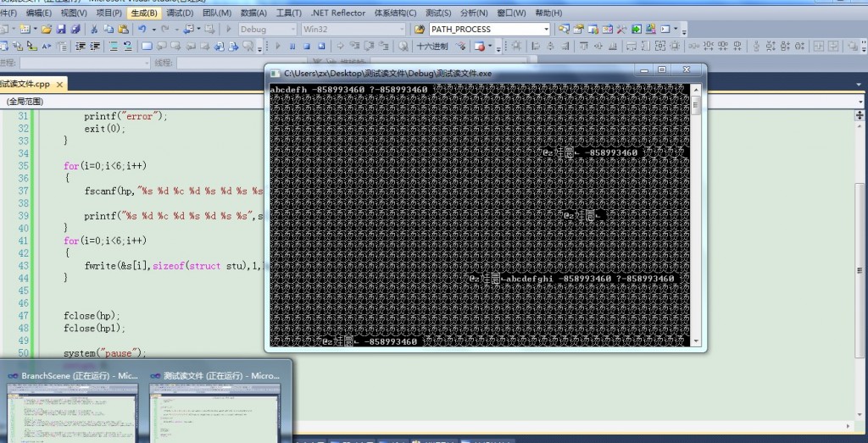Image resolution: width=868 pixels, height=443 pixels.
Task: Open the Properties window icon
Action: tap(578, 30)
